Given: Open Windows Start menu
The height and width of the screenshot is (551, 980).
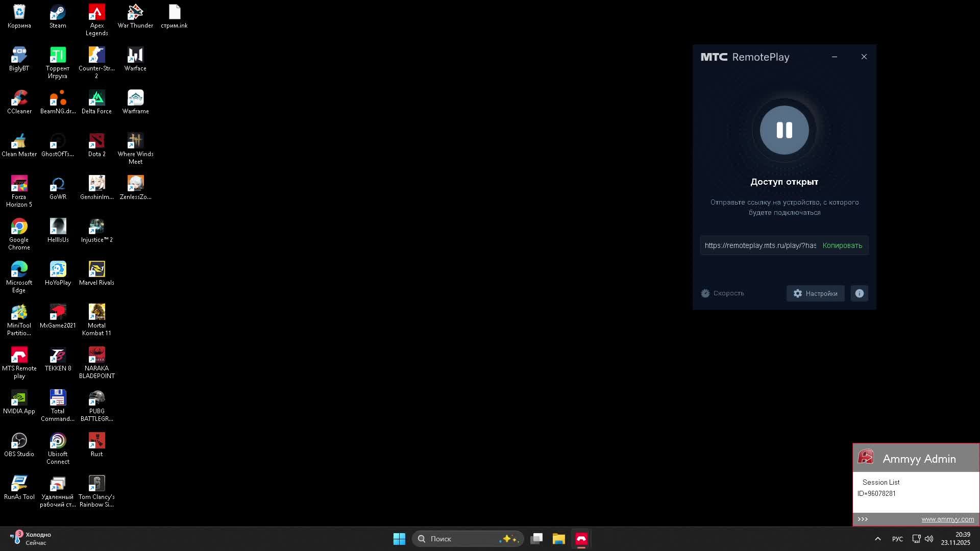Looking at the screenshot, I should 399,539.
